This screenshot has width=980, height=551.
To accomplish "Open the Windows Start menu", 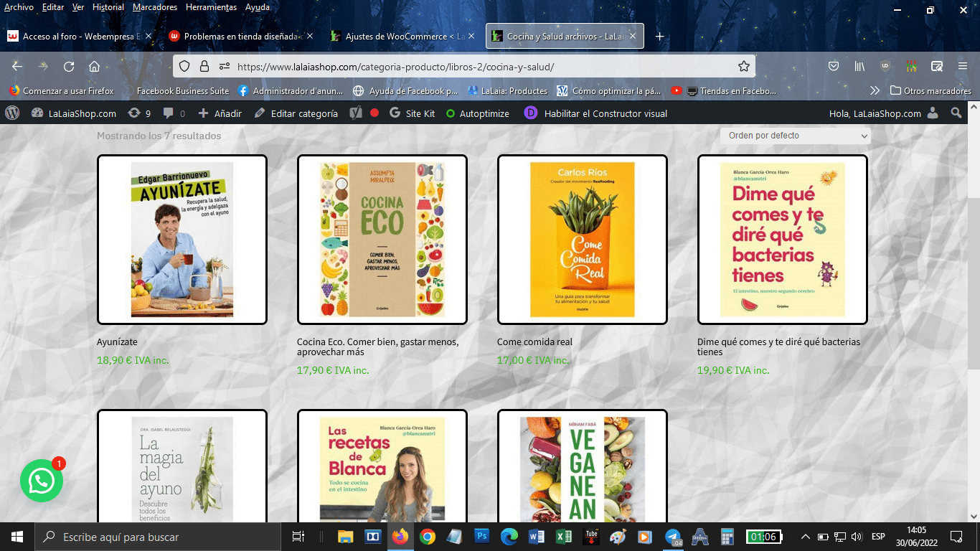I will (17, 537).
